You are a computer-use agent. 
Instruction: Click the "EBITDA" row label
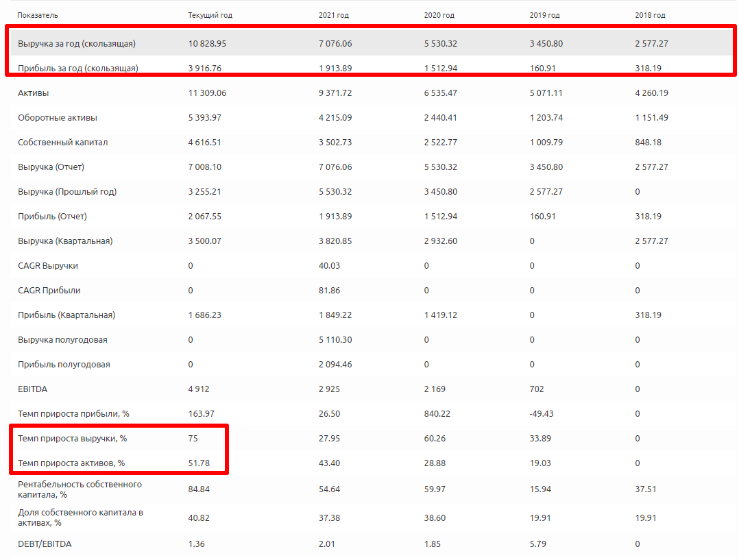[x=33, y=389]
